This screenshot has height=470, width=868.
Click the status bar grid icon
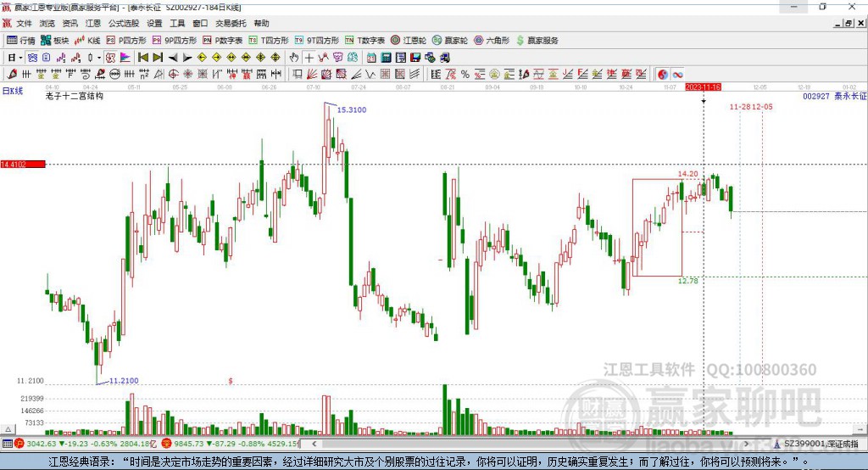coord(7,444)
